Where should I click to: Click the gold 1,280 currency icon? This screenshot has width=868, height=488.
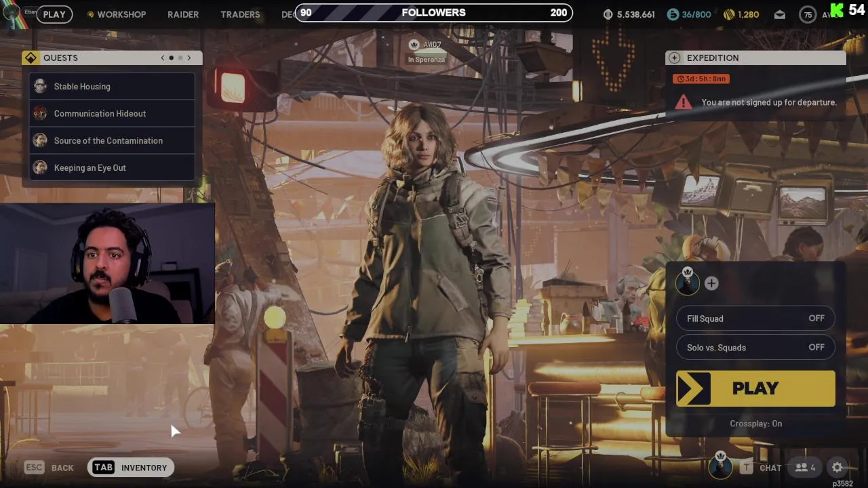click(x=729, y=14)
